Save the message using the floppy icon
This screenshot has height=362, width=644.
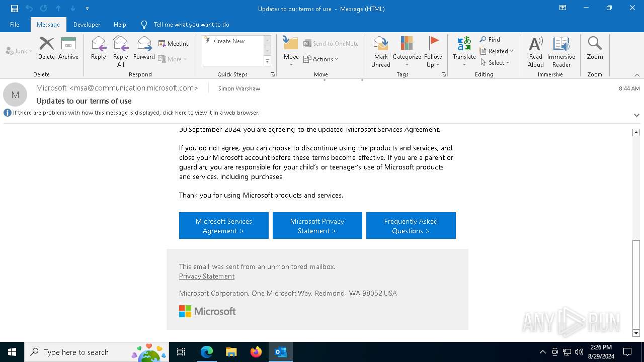pos(15,9)
